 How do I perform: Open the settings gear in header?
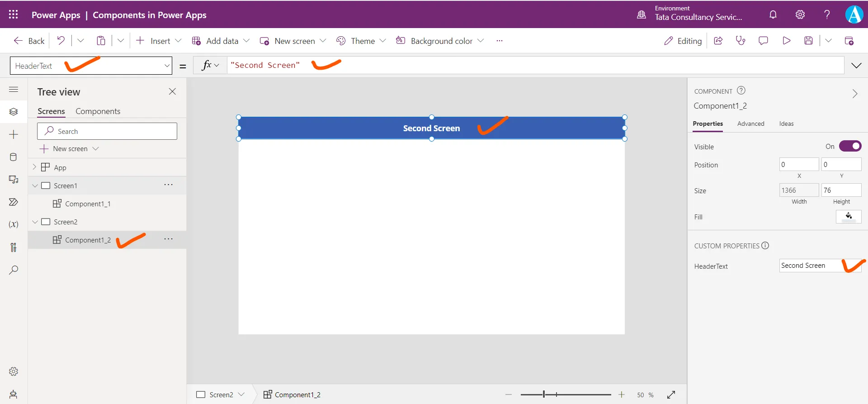(800, 14)
